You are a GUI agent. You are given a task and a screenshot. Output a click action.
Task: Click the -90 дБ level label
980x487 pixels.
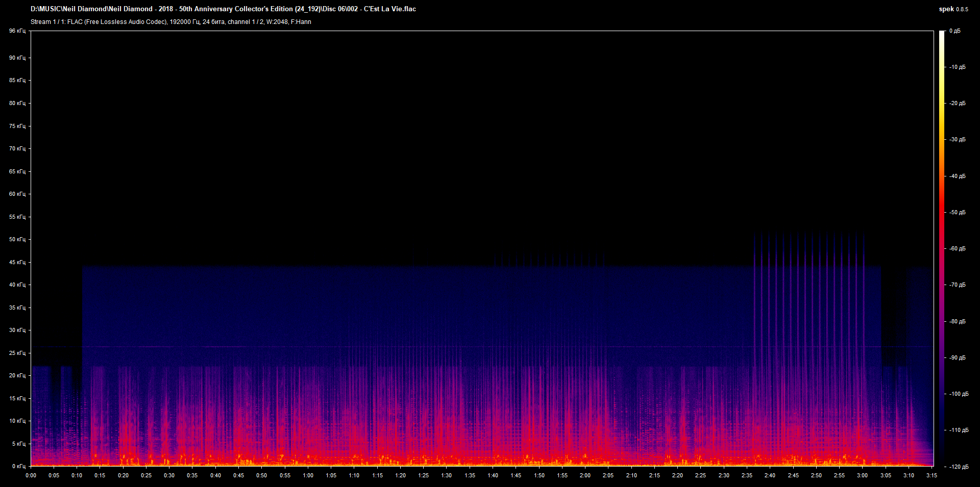tap(957, 358)
